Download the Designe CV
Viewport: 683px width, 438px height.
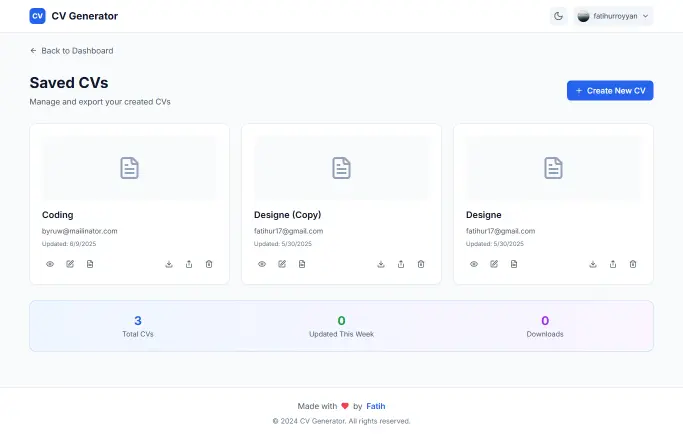593,264
